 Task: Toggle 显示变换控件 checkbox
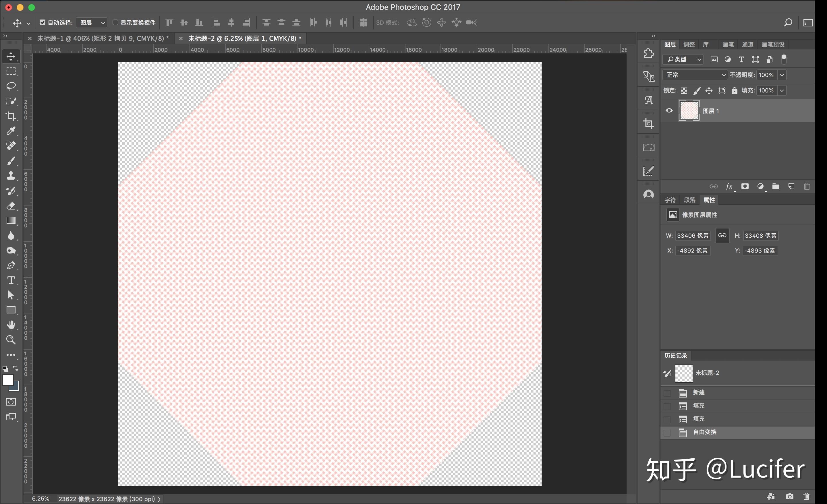(116, 22)
